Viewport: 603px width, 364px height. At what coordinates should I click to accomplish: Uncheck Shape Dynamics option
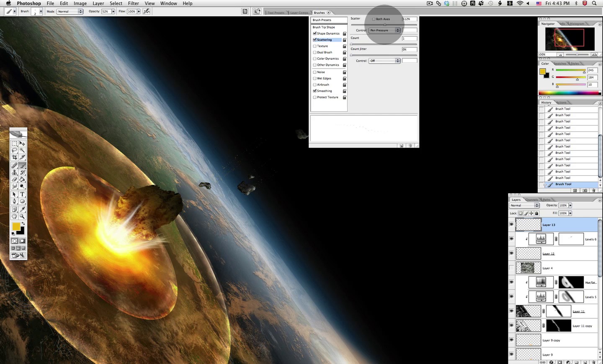tap(315, 33)
